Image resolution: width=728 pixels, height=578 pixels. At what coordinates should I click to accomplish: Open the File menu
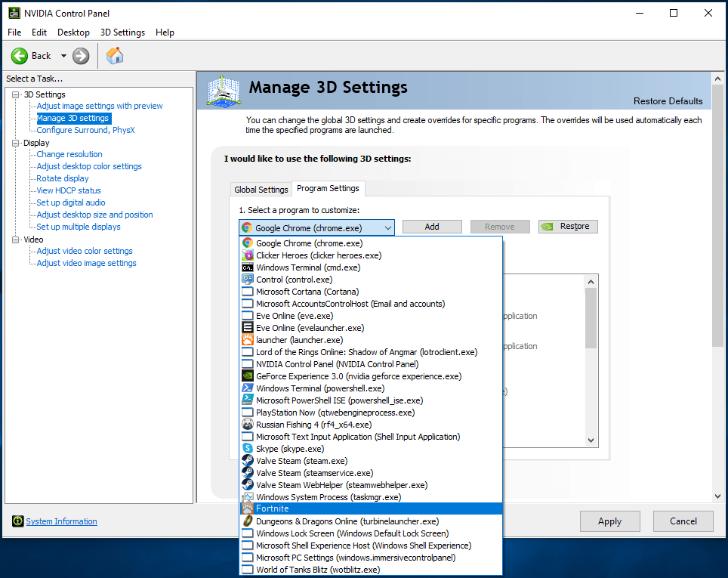tap(14, 32)
